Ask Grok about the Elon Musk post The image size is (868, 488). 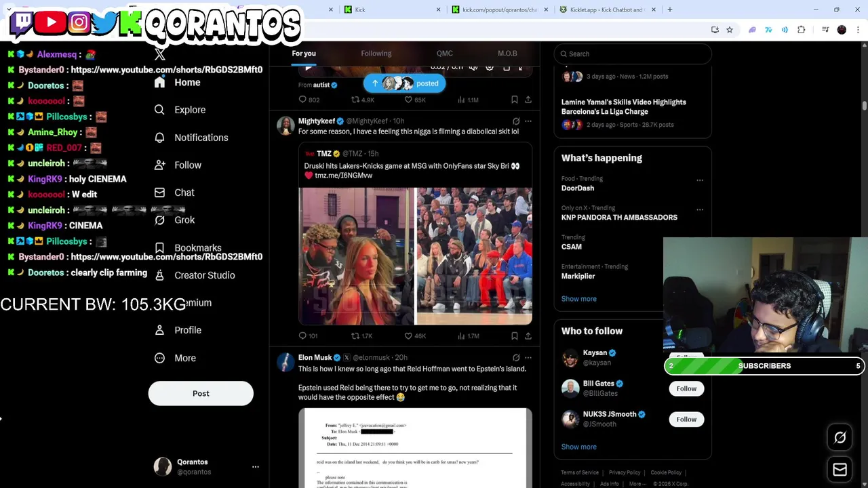[516, 358]
